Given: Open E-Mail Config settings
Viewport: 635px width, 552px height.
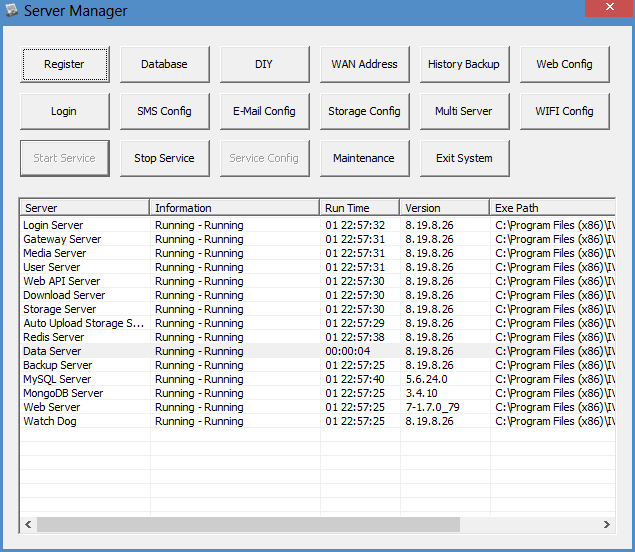Looking at the screenshot, I should pos(264,111).
